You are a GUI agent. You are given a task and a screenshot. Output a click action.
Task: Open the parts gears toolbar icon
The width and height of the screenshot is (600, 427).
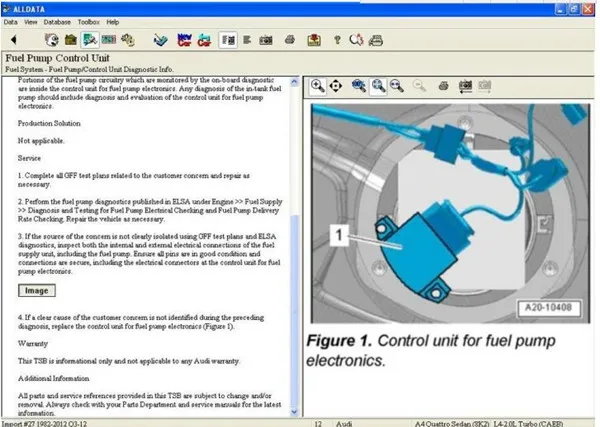pyautogui.click(x=128, y=40)
